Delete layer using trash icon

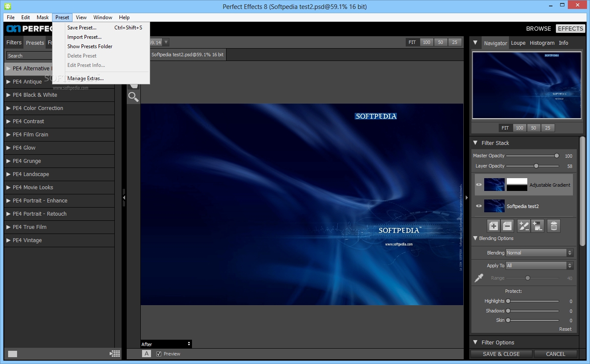point(554,226)
